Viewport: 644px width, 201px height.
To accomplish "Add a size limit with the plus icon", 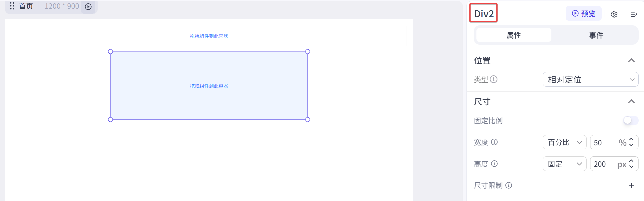I will [x=631, y=185].
